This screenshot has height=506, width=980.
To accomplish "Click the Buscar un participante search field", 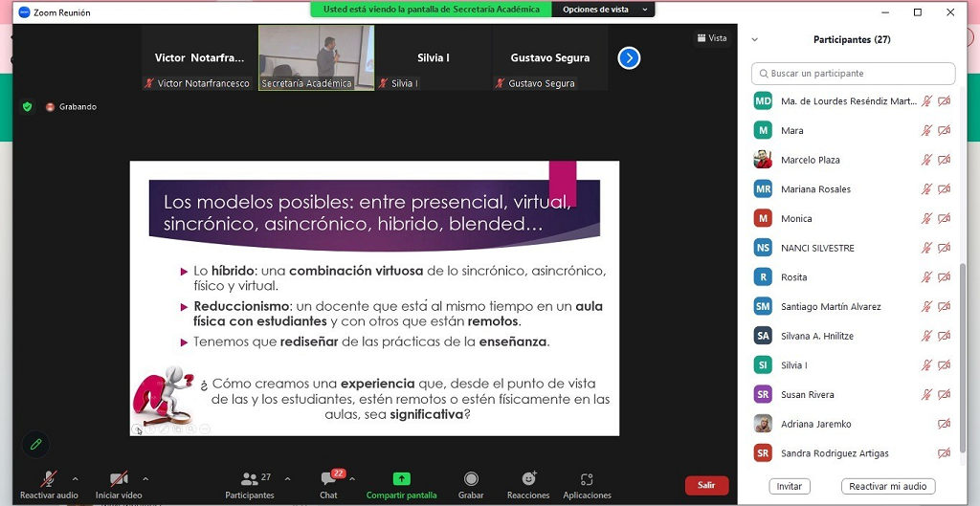I will pyautogui.click(x=853, y=74).
